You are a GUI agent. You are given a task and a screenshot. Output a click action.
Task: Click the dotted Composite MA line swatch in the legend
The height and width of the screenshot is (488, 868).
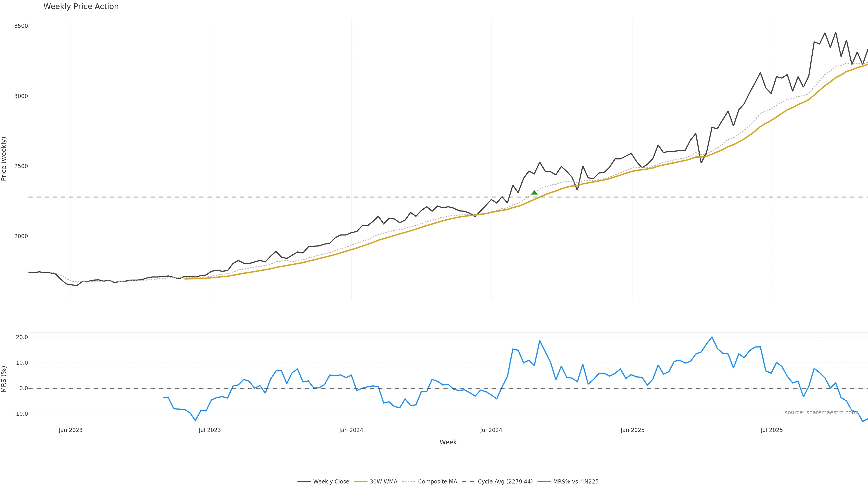pos(408,482)
